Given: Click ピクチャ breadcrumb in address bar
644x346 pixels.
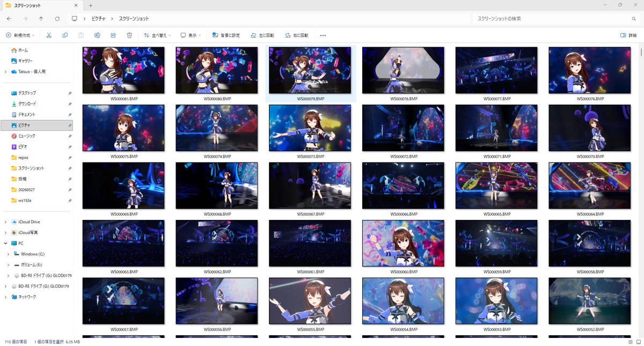Looking at the screenshot, I should click(98, 19).
